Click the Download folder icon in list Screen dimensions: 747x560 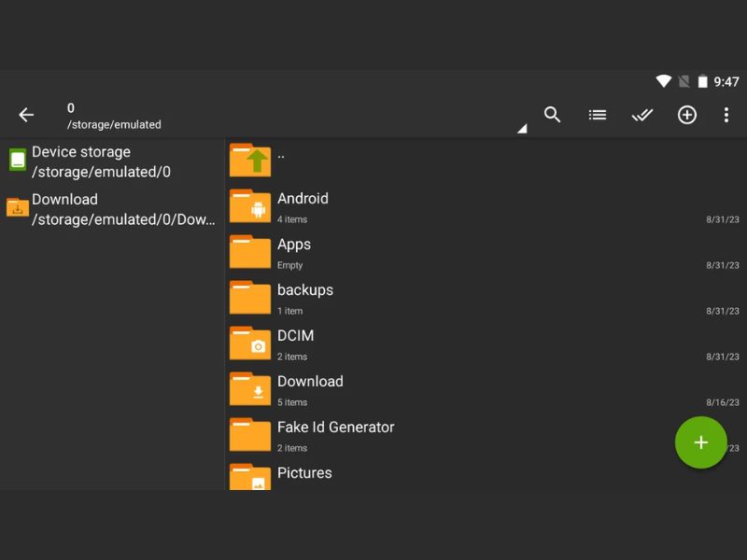coord(250,388)
